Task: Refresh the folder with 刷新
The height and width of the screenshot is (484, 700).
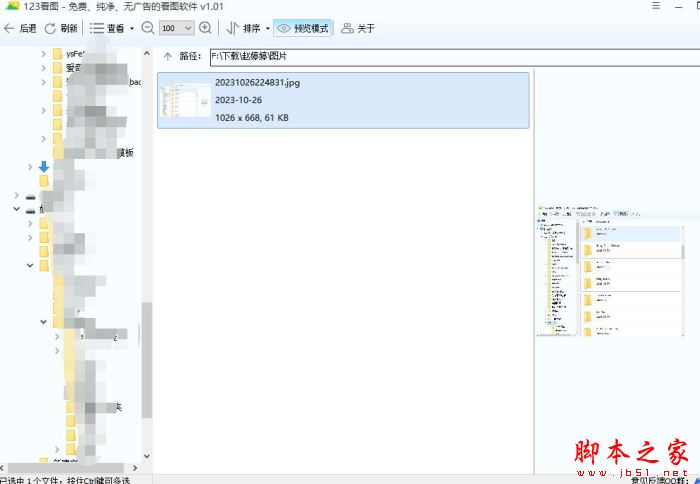Action: point(61,28)
